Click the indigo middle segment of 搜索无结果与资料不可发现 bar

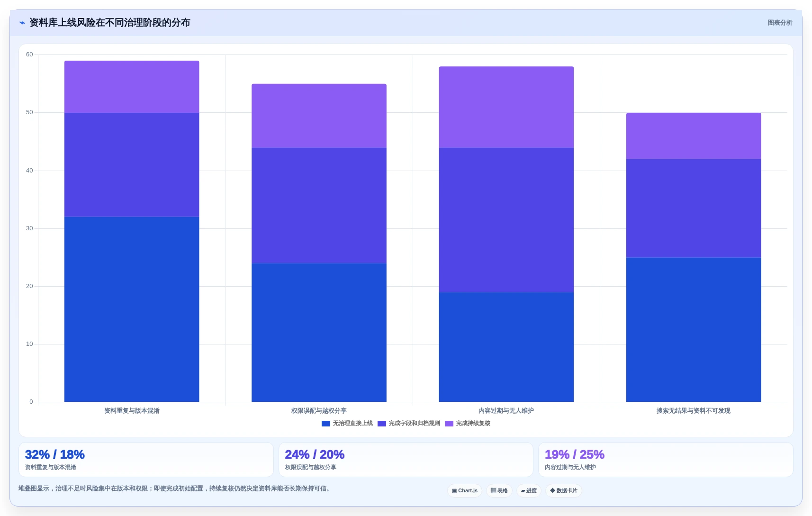tap(694, 208)
